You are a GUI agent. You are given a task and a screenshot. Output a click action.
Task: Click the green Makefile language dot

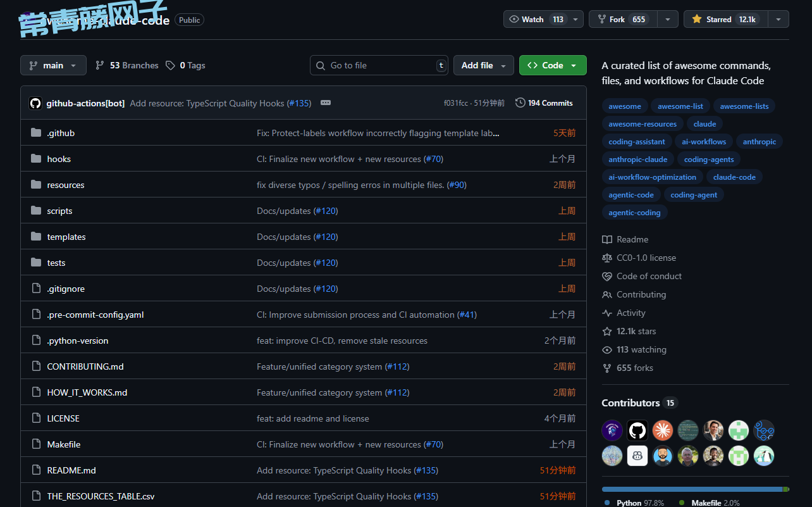coord(682,503)
